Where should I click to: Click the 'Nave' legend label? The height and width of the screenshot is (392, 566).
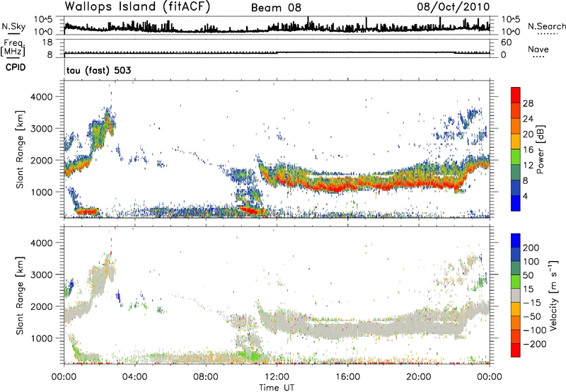(538, 49)
